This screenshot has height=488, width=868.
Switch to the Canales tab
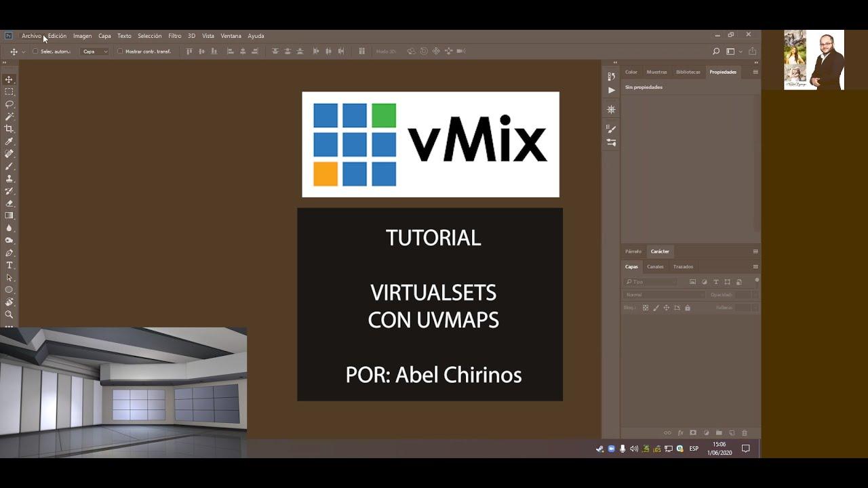click(x=655, y=267)
